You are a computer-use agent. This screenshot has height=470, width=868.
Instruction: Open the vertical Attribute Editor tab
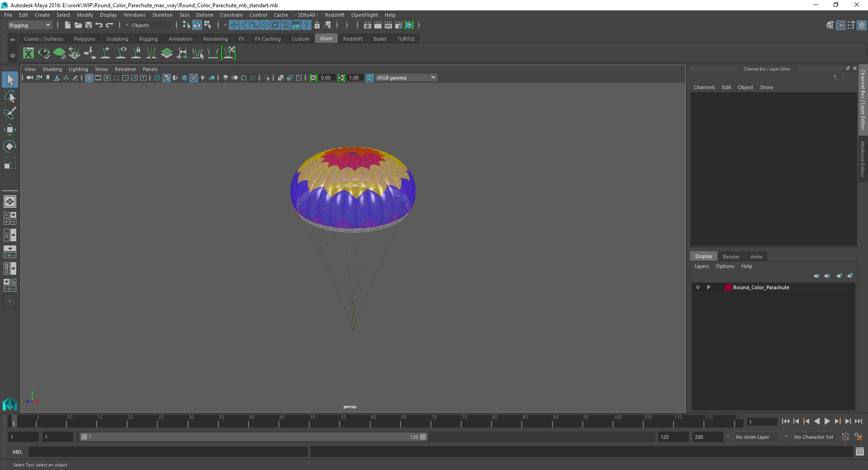click(863, 159)
